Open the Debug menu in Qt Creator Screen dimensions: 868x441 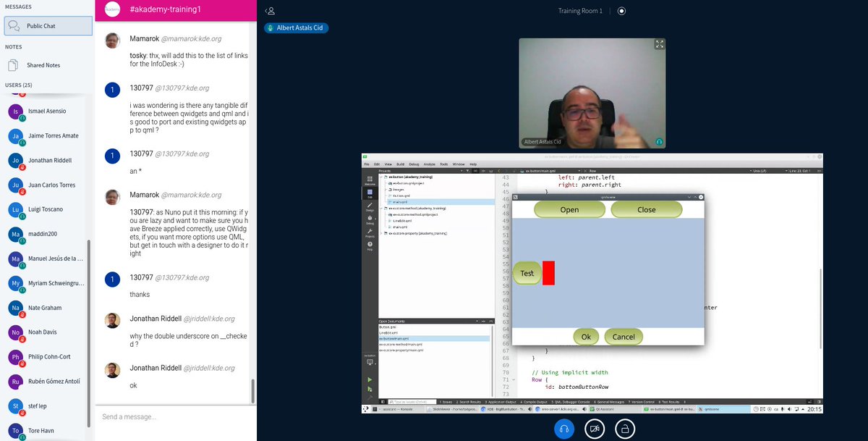pyautogui.click(x=414, y=164)
